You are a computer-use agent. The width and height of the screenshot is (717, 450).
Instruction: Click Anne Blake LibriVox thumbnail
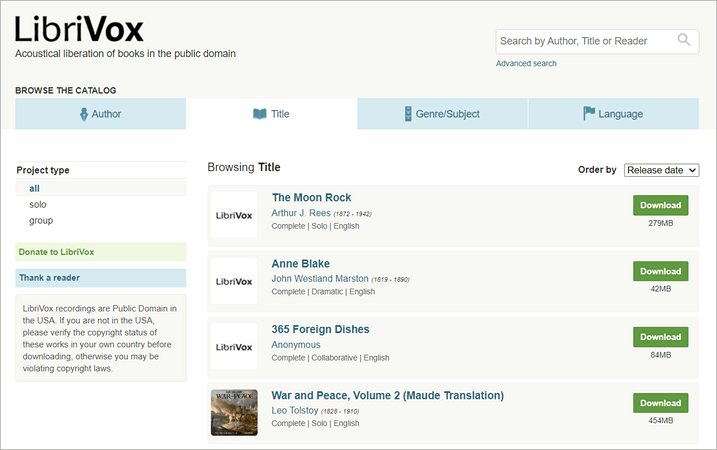[x=234, y=280]
